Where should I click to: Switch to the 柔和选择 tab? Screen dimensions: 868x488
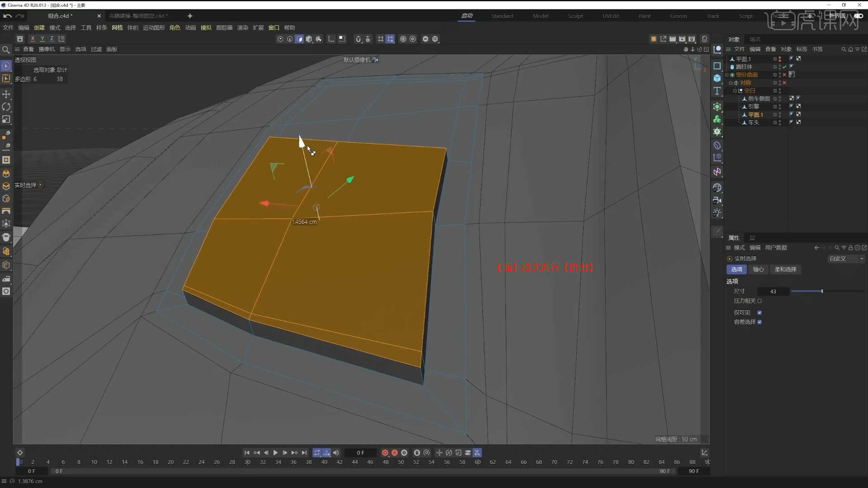785,269
